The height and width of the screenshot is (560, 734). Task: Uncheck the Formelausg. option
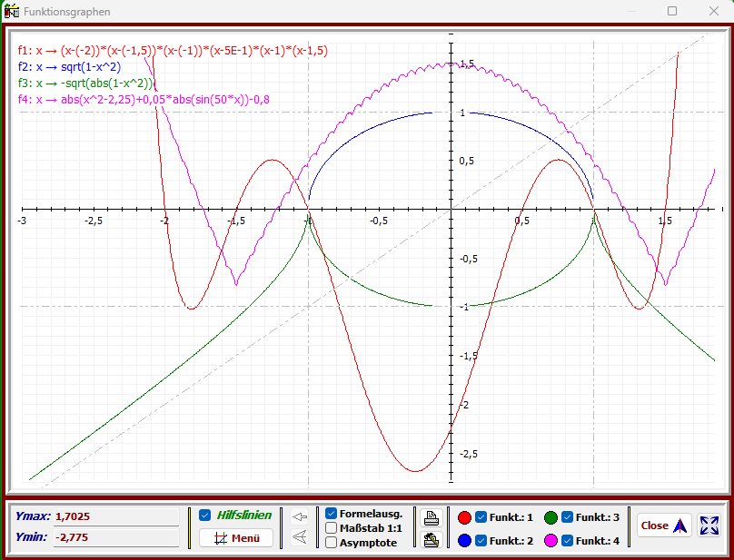[332, 513]
